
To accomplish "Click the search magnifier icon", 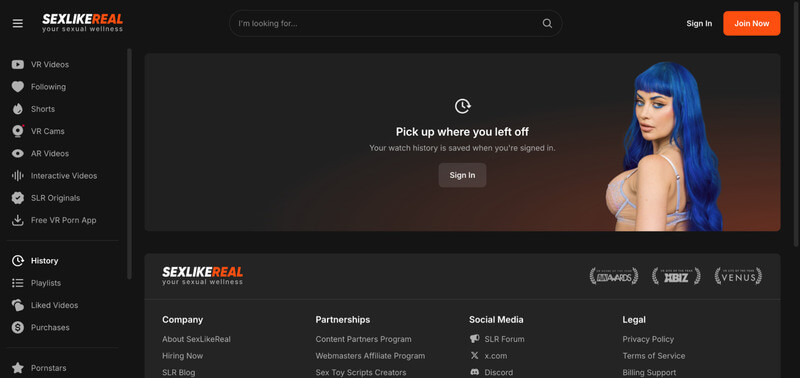I will point(547,23).
